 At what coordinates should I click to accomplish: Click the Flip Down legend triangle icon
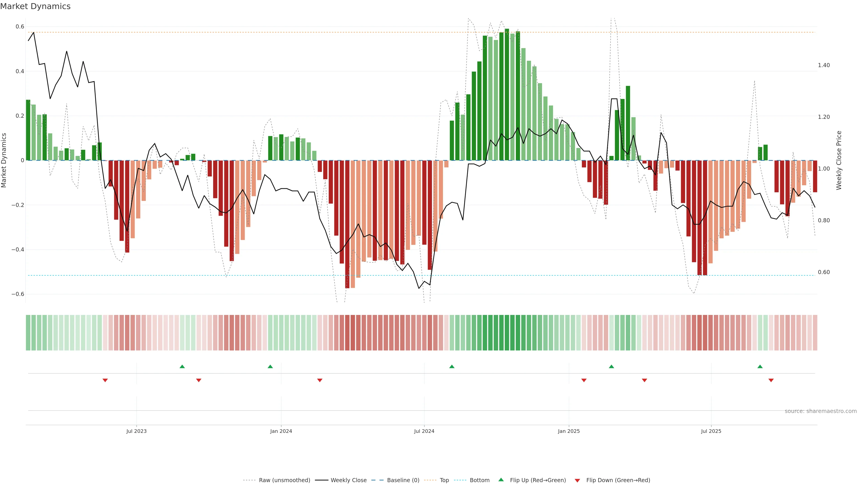pos(577,480)
